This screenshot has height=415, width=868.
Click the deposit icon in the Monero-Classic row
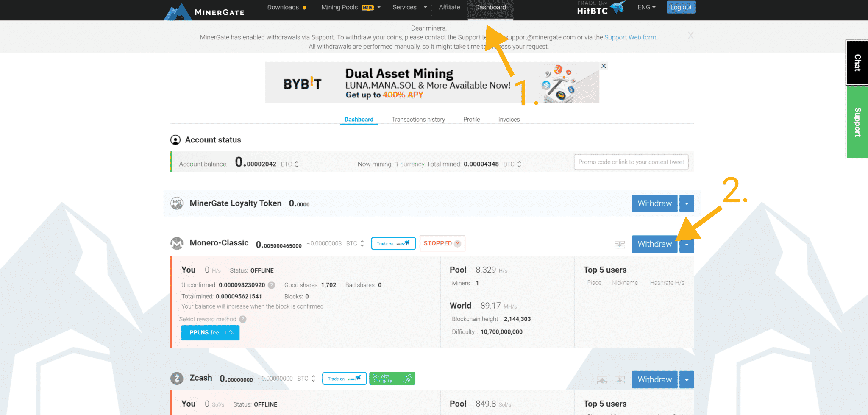(x=620, y=245)
